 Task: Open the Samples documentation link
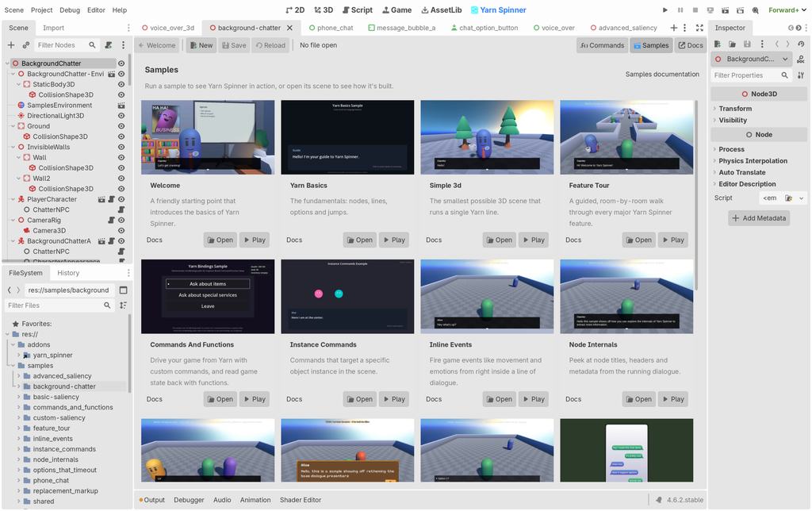[662, 74]
